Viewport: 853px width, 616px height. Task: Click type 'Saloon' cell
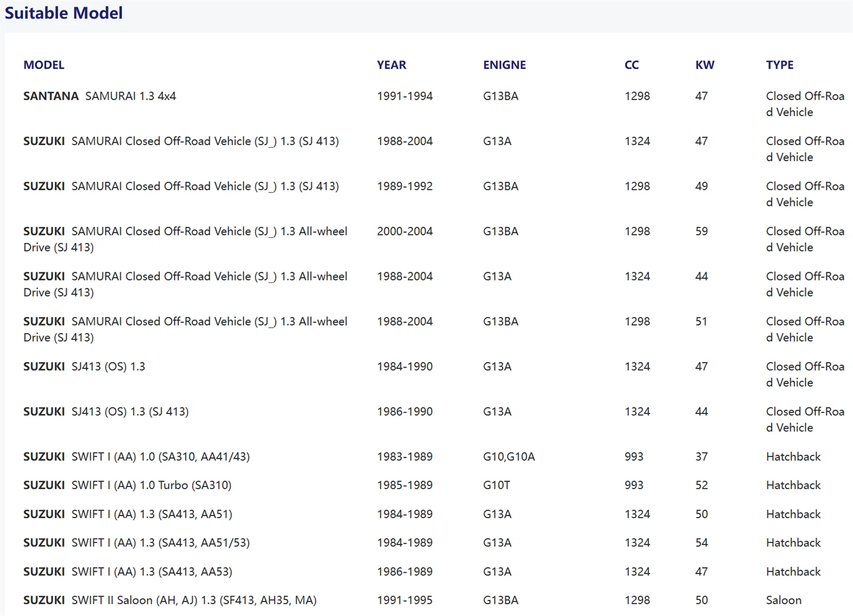[784, 600]
